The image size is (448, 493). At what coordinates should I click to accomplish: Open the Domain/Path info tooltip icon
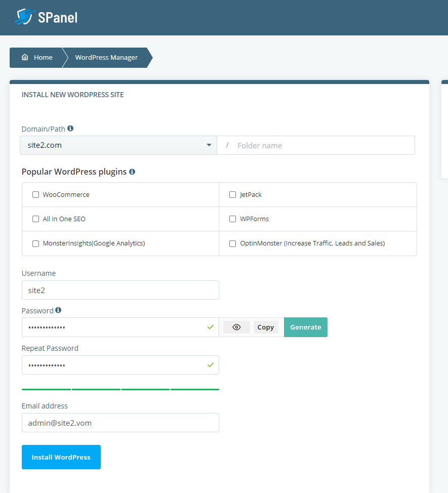point(70,128)
